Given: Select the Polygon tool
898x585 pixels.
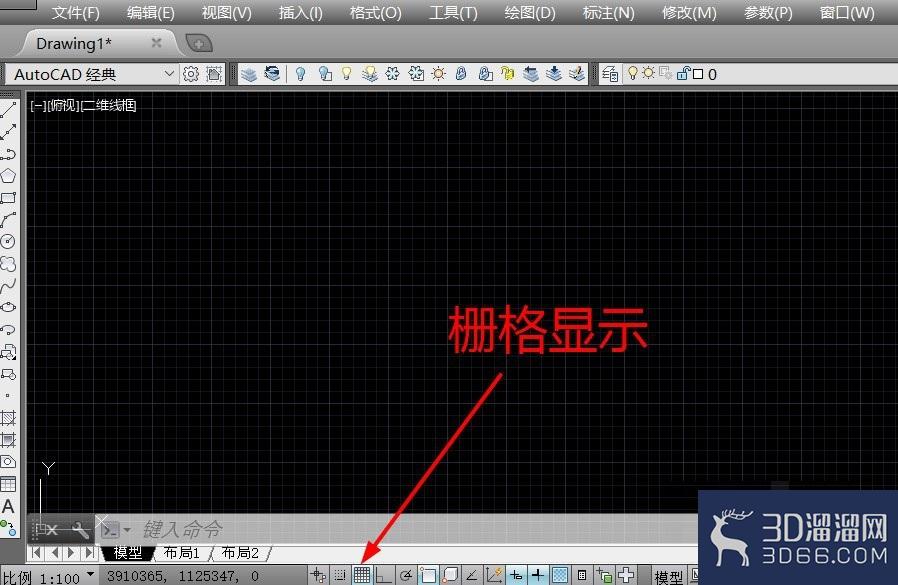Looking at the screenshot, I should point(8,176).
